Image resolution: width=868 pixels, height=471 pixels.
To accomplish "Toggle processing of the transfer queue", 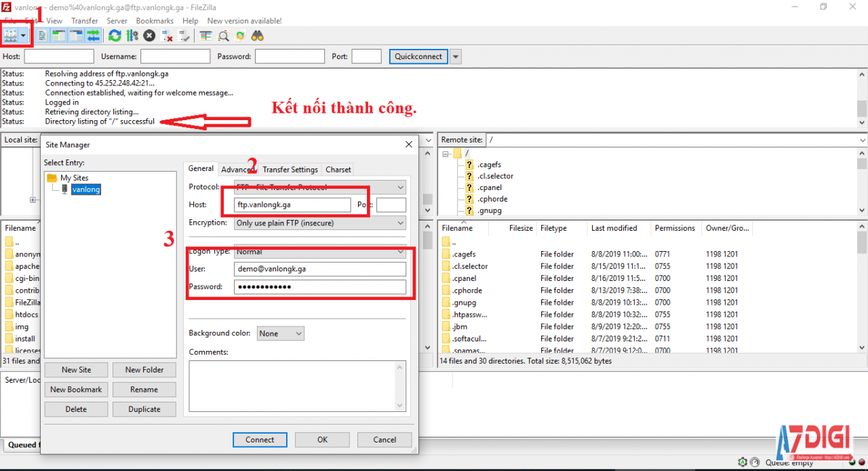I will click(x=132, y=35).
